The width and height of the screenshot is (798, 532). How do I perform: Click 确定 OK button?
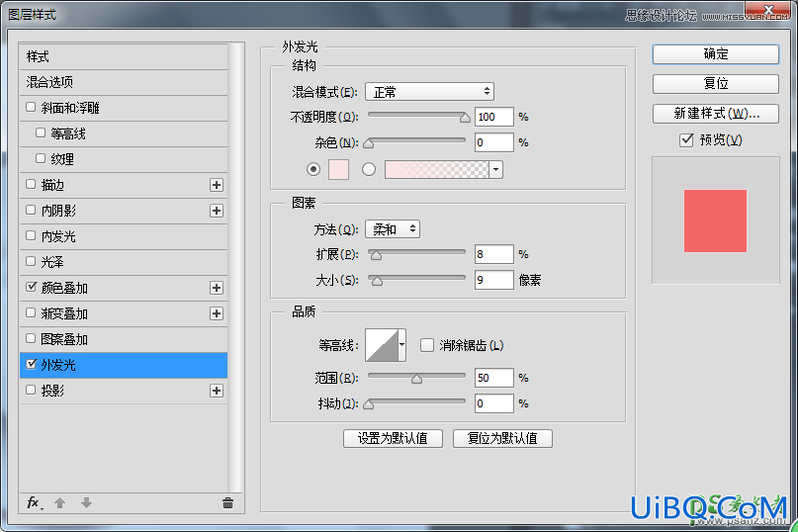click(x=716, y=54)
